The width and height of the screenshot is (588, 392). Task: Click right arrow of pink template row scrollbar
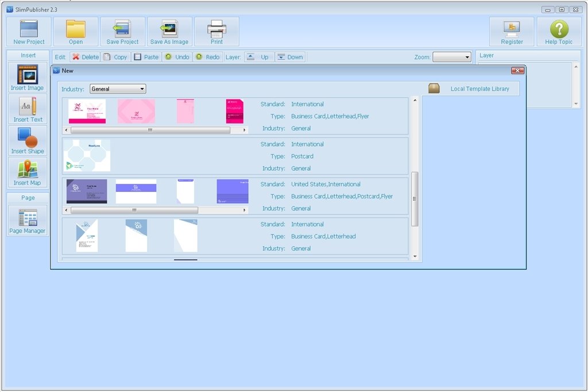[x=245, y=130]
